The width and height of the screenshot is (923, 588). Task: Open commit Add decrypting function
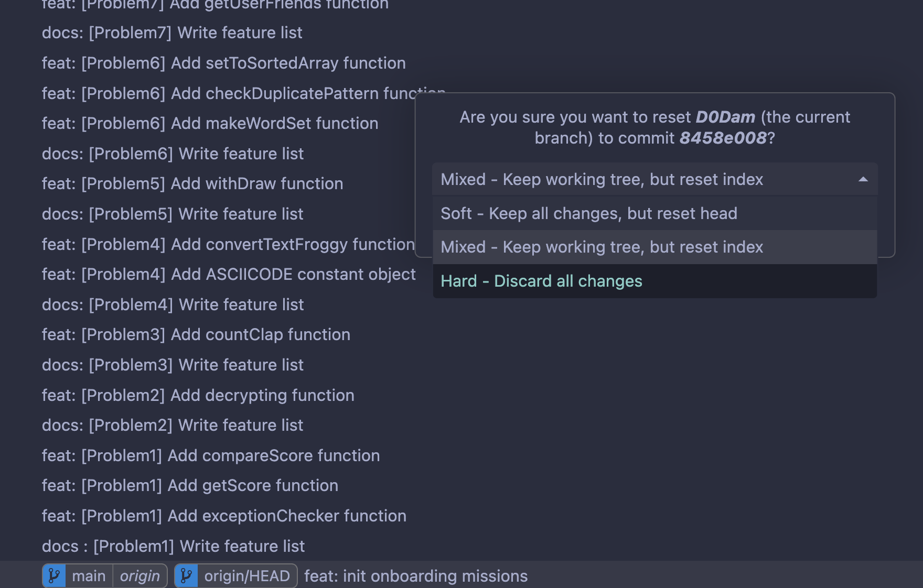198,395
